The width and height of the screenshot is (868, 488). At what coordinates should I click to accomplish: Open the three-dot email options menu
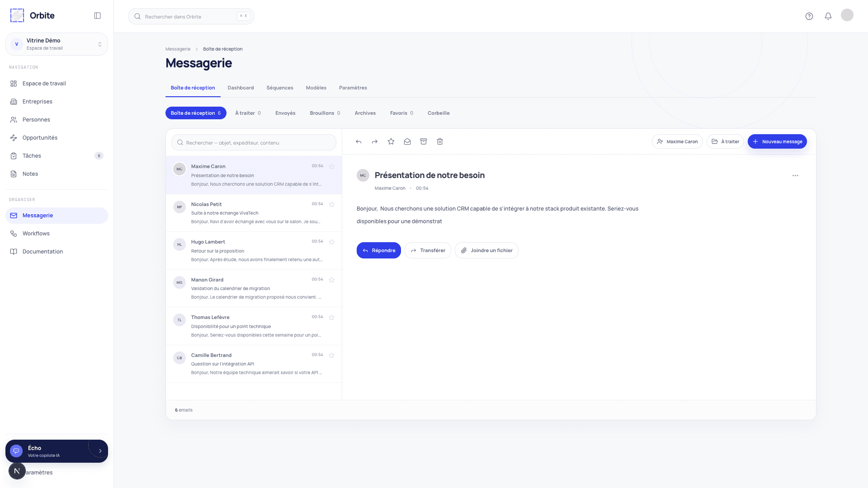795,175
